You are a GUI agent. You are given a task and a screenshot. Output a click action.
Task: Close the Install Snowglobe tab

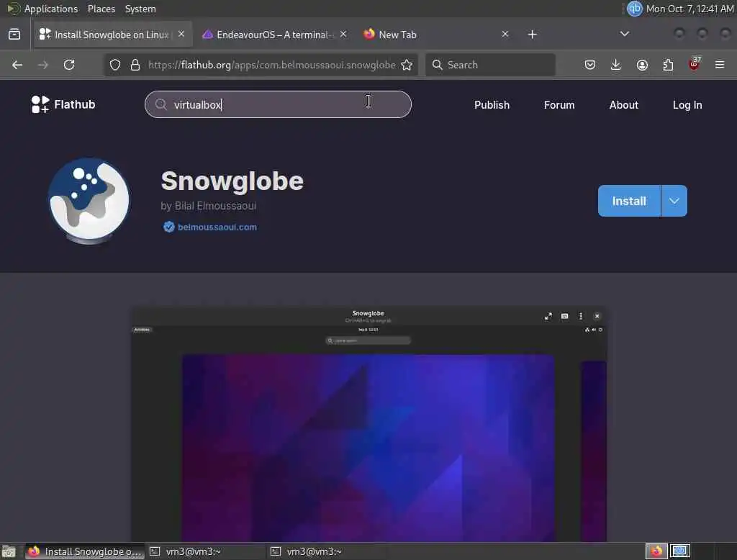pos(181,35)
